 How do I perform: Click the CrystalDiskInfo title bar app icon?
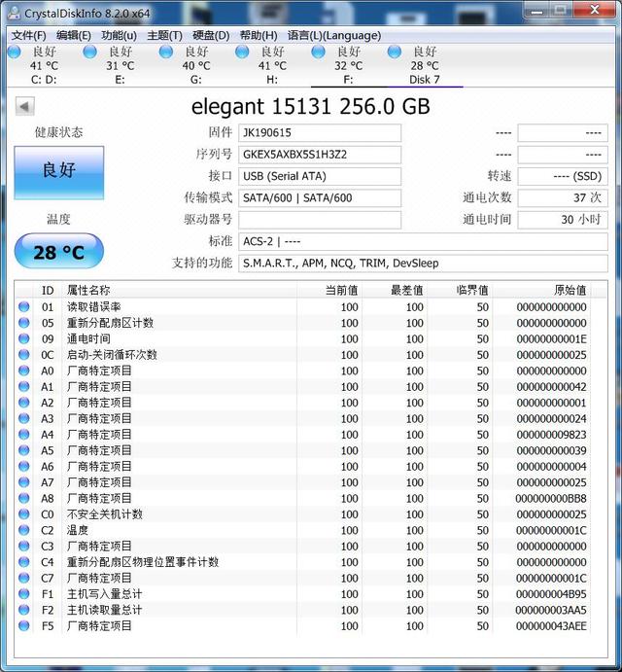point(15,13)
